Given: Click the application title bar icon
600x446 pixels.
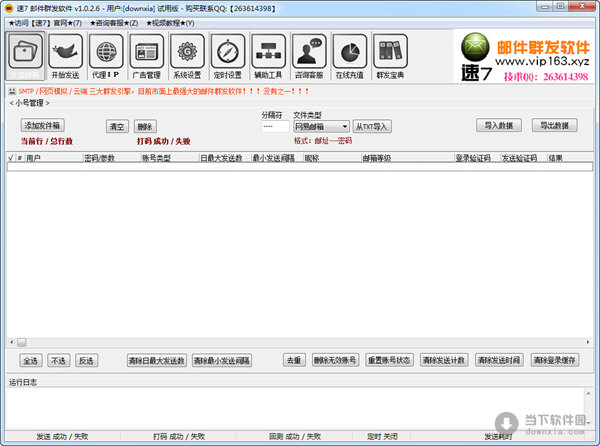Looking at the screenshot, I should point(9,8).
